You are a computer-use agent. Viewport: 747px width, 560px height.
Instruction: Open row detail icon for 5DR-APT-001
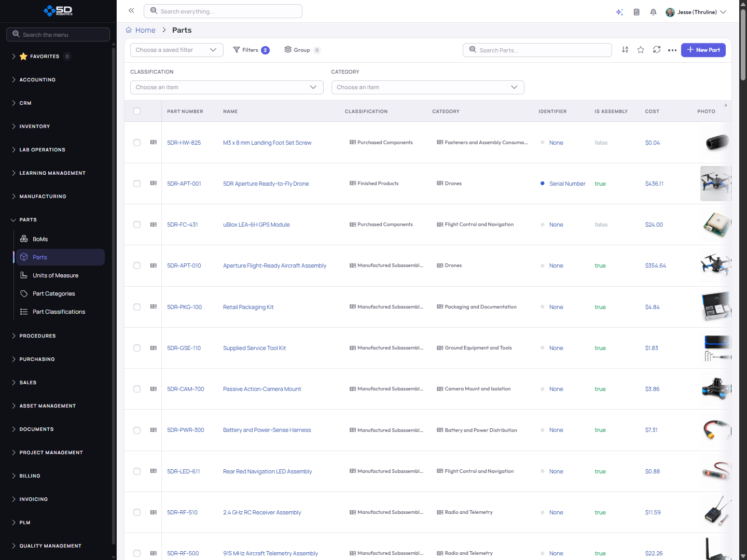154,183
